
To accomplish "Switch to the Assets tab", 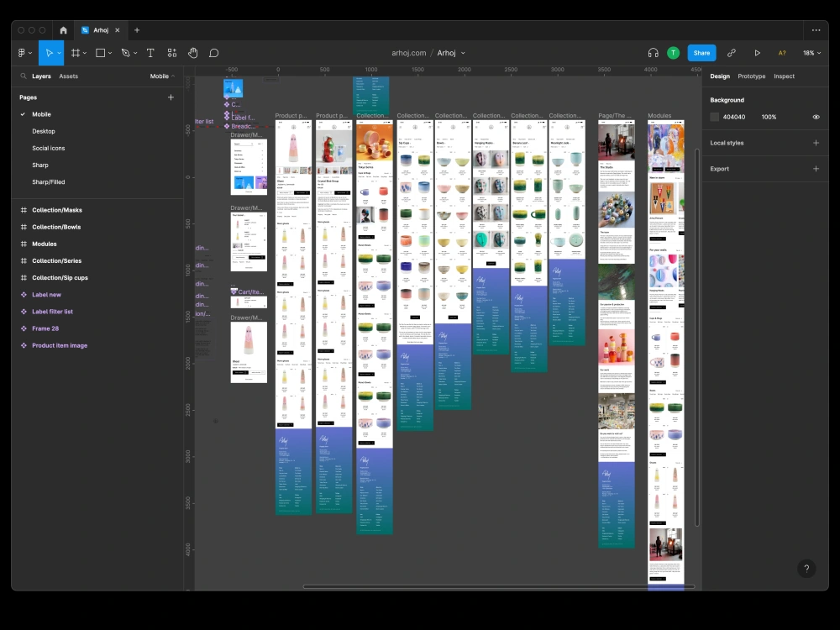I will (x=68, y=76).
